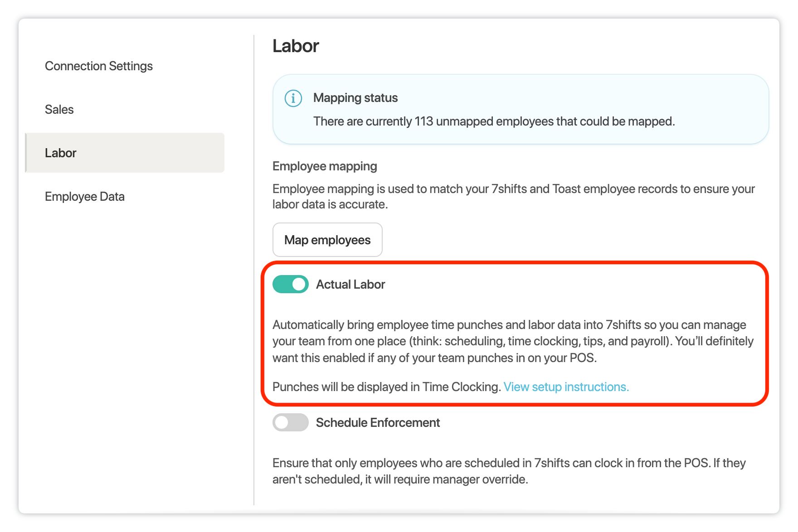Click the Schedule Enforcement description paragraph
Screen dimensions: 798x532
pos(509,471)
